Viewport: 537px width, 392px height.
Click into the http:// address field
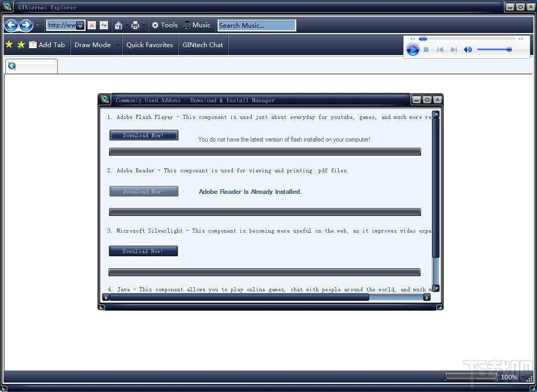[x=62, y=25]
